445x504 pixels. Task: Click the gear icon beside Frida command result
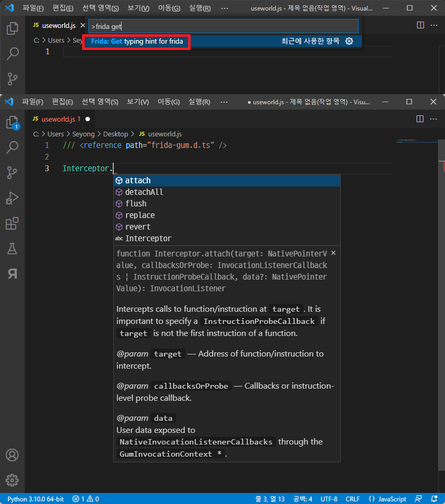coord(349,41)
